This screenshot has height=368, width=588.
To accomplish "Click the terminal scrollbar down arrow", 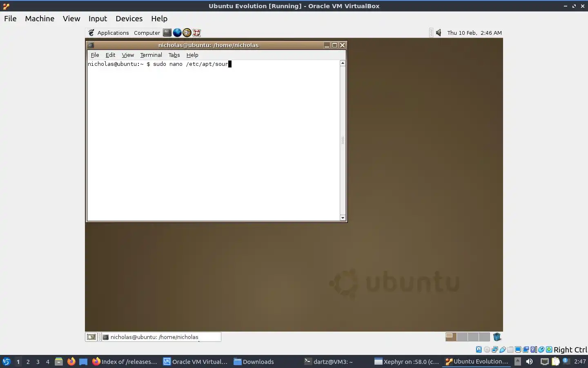I will click(343, 218).
